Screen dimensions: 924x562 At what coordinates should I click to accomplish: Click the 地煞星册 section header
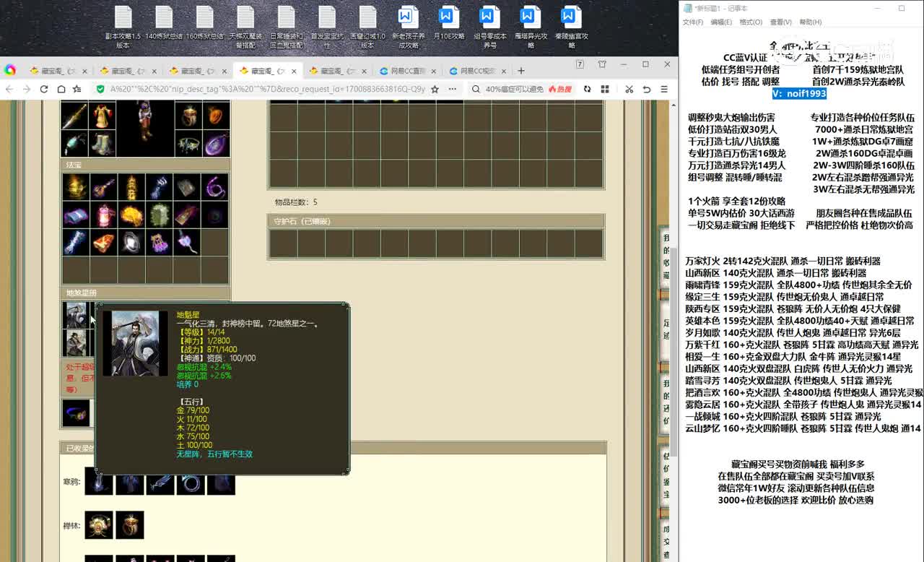point(145,293)
